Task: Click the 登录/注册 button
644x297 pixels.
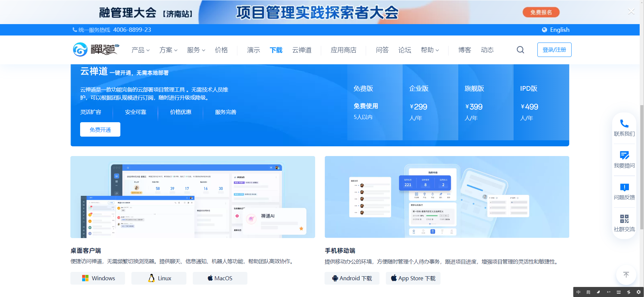Action: (x=554, y=50)
